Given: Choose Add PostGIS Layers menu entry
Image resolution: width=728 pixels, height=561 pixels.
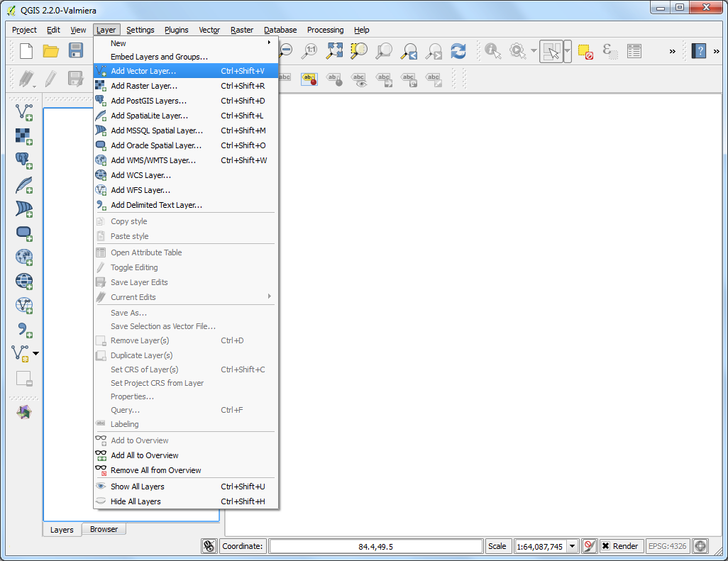Looking at the screenshot, I should click(186, 101).
